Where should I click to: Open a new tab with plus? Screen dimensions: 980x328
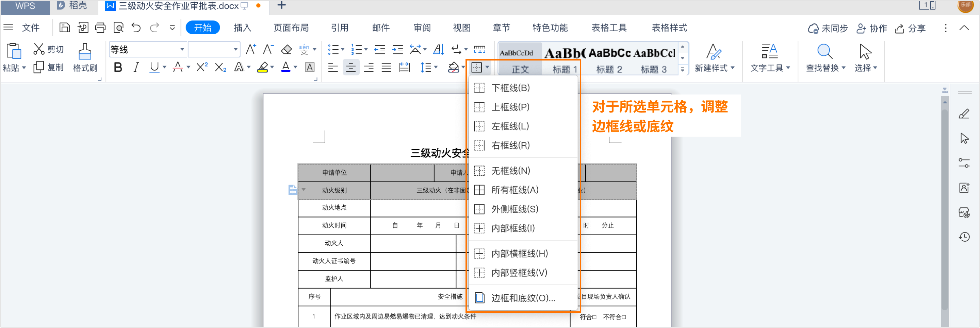coord(281,5)
